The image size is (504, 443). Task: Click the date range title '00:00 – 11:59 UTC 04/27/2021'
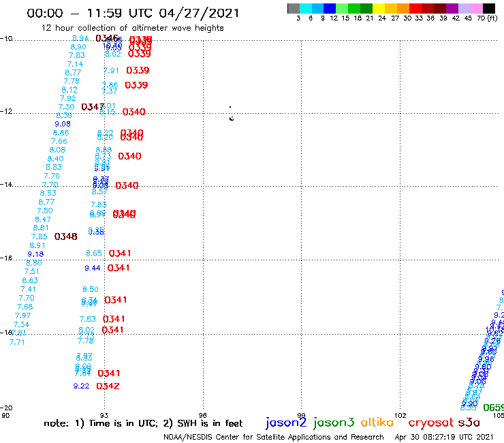(133, 13)
